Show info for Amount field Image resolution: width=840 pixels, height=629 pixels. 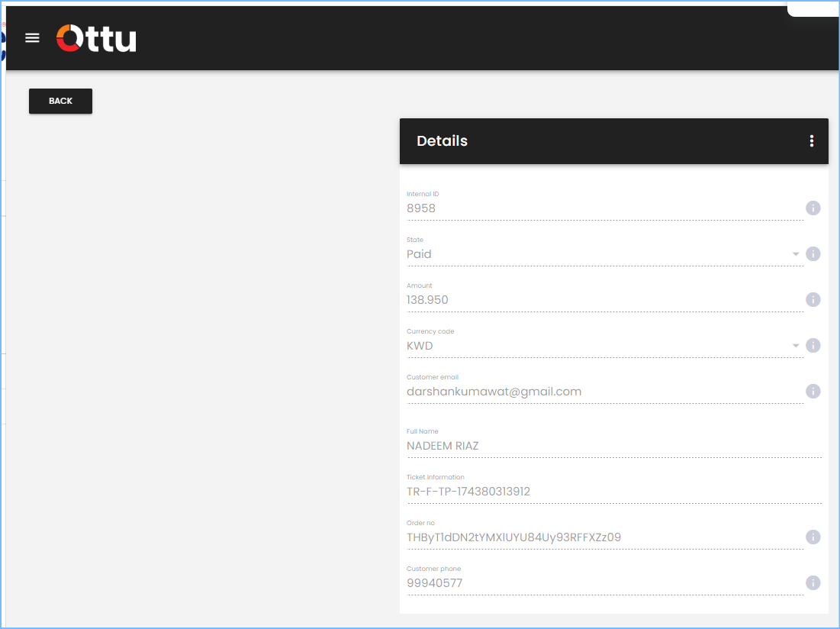tap(813, 299)
